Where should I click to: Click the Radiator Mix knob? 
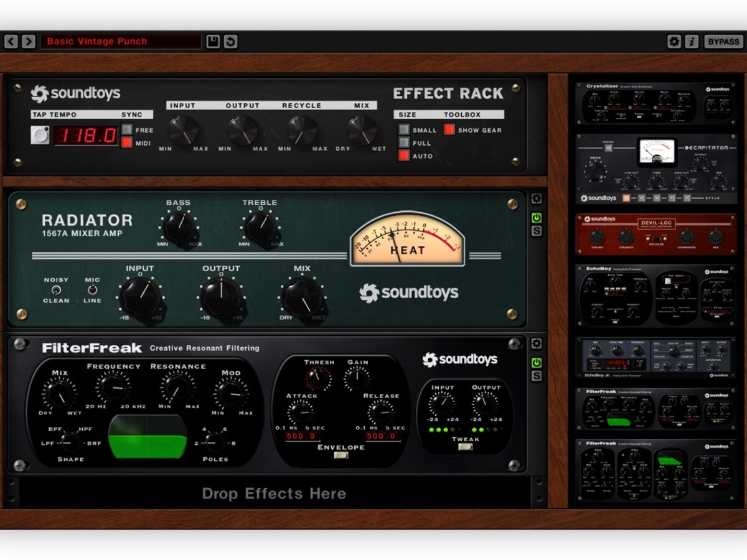pyautogui.click(x=302, y=297)
